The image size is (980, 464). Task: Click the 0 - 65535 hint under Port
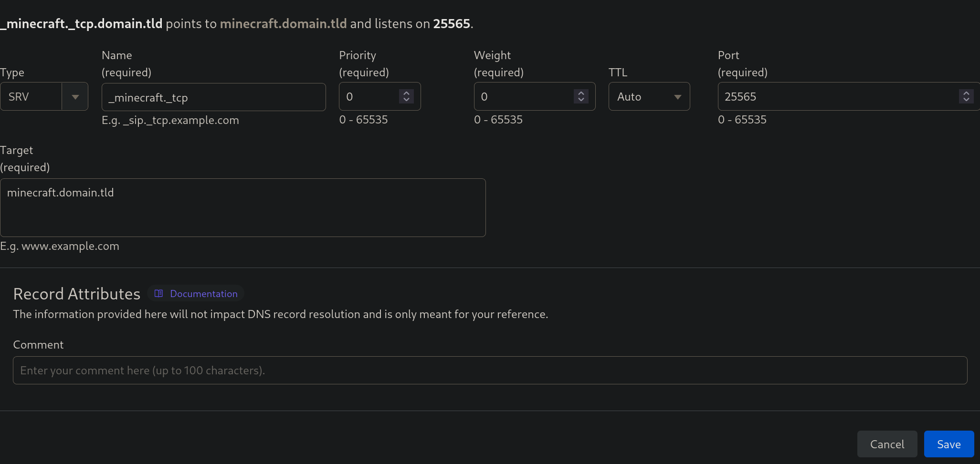(x=742, y=120)
